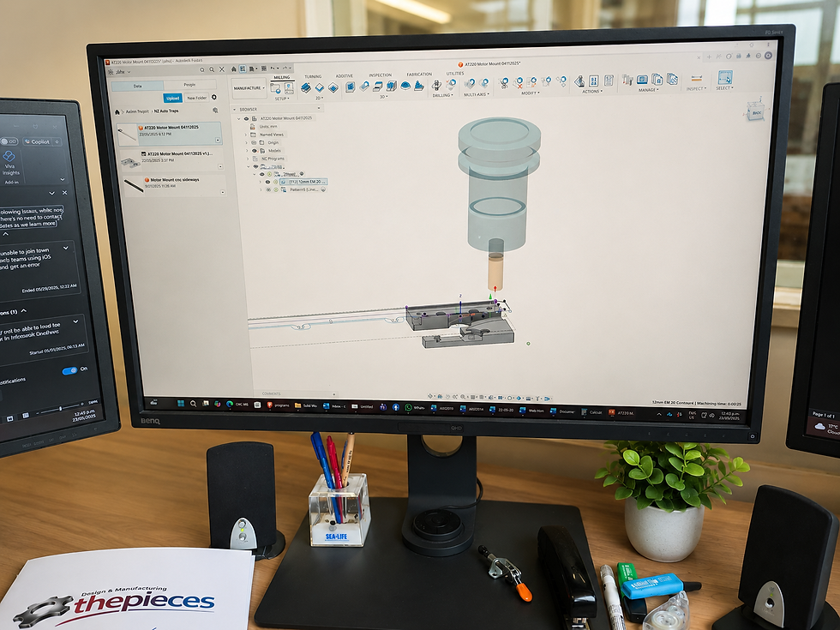Viewport: 840px width, 630px height.
Task: Open the MULTI-AXIS dropdown
Action: pyautogui.click(x=477, y=94)
